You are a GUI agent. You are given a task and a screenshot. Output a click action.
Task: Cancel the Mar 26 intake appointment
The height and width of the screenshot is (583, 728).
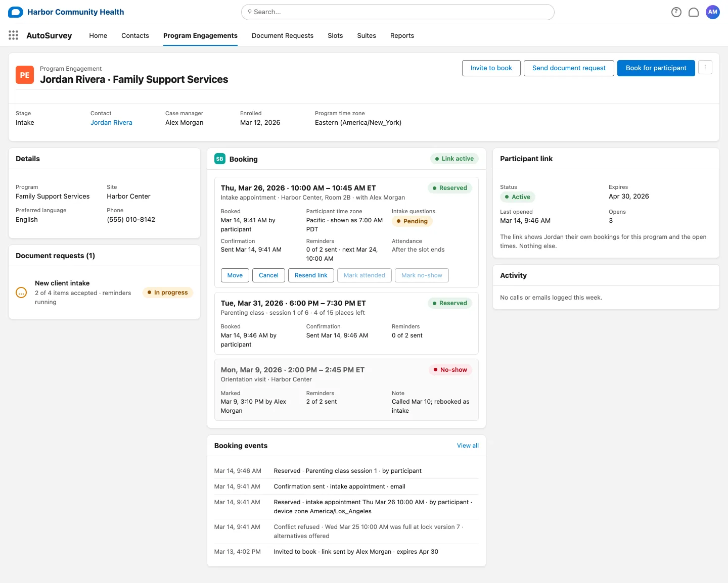(x=268, y=275)
